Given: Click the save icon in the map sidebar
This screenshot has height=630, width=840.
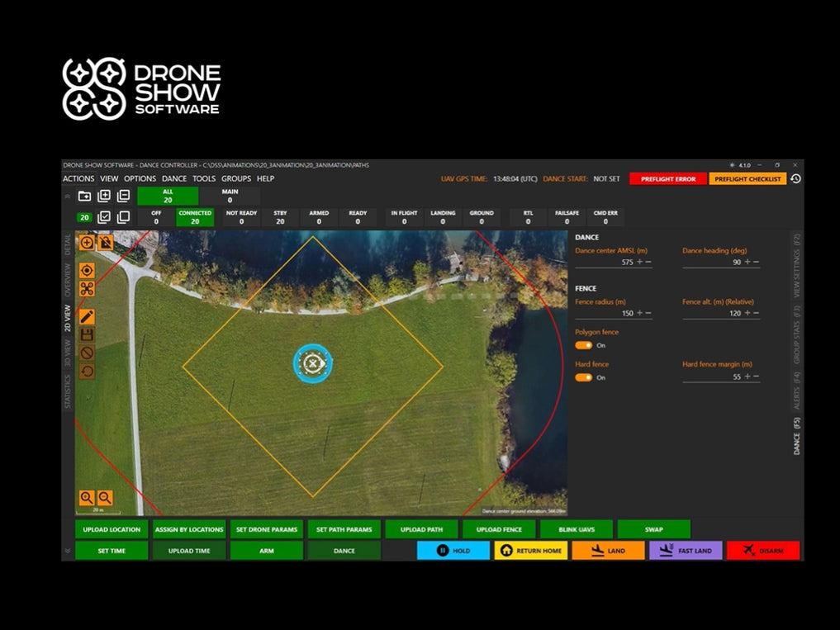Looking at the screenshot, I should pyautogui.click(x=86, y=335).
